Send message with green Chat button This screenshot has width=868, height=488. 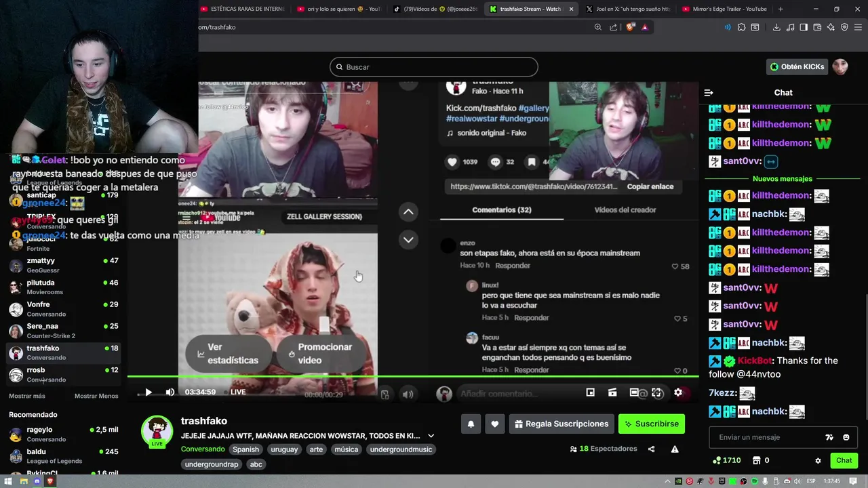click(x=844, y=460)
